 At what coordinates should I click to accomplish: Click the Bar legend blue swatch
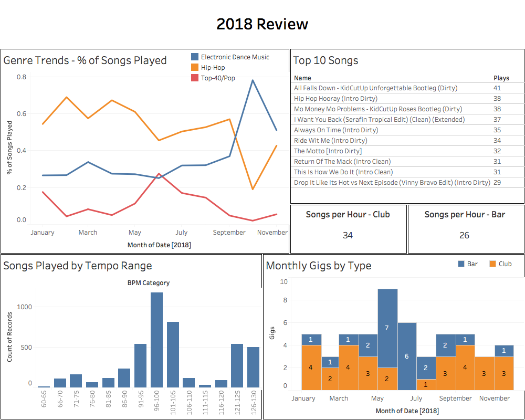pyautogui.click(x=461, y=264)
